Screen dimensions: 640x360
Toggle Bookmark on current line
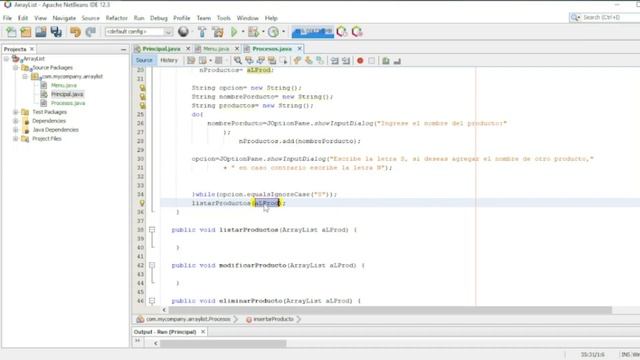coord(320,61)
